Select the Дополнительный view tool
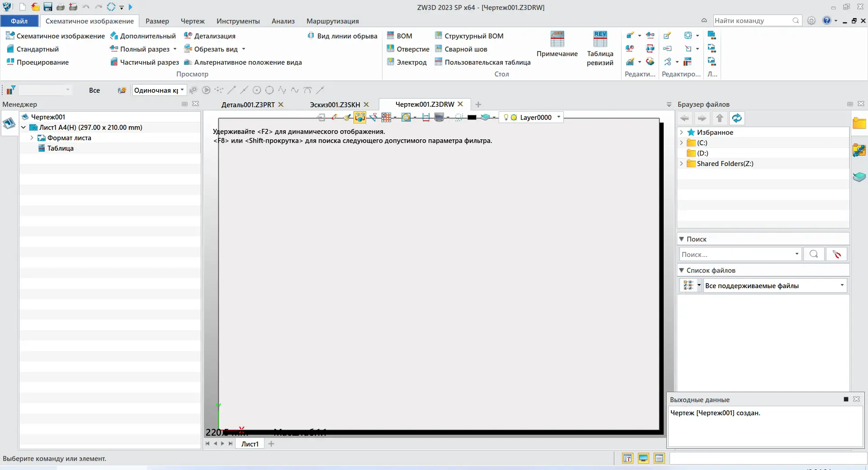Image resolution: width=868 pixels, height=470 pixels. [x=143, y=36]
